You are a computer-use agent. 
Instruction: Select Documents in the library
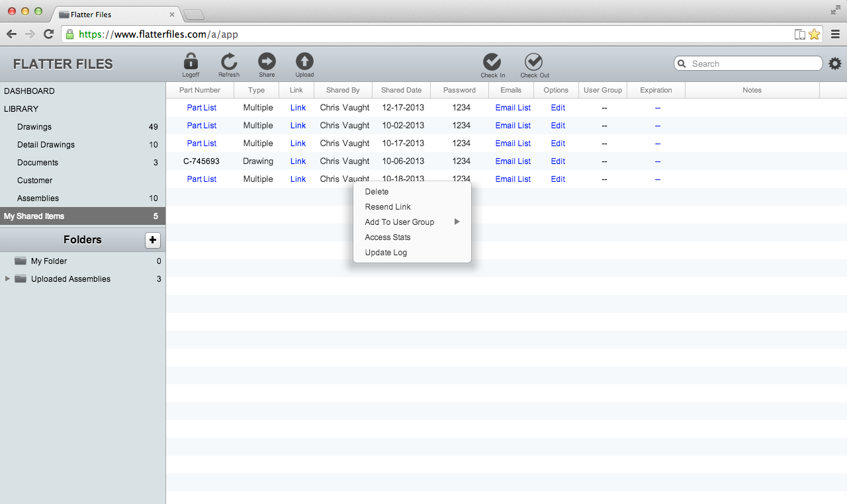point(83,163)
